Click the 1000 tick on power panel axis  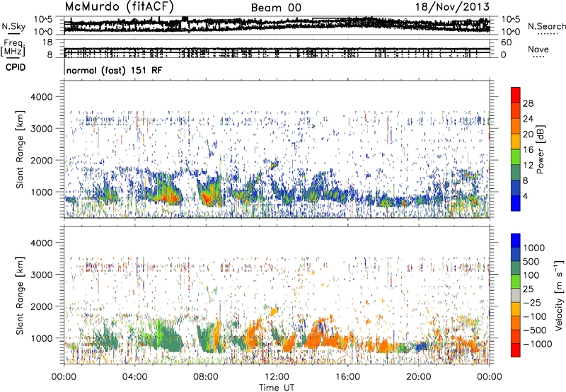point(44,192)
